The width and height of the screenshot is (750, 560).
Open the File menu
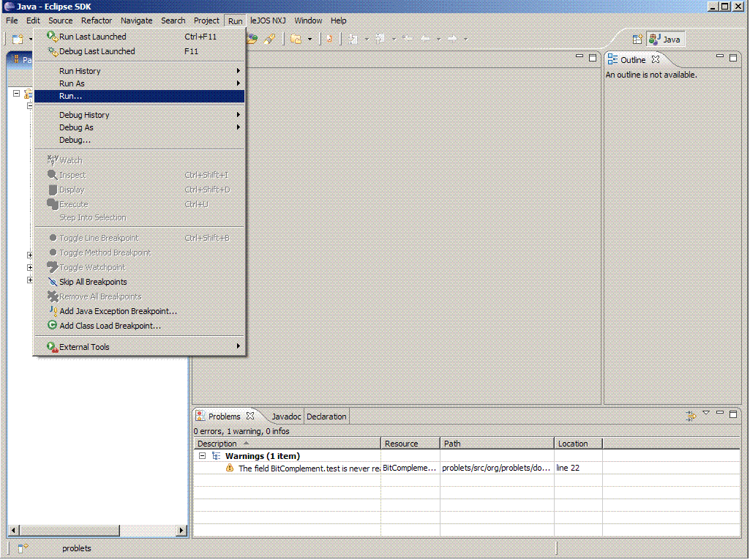pos(12,20)
